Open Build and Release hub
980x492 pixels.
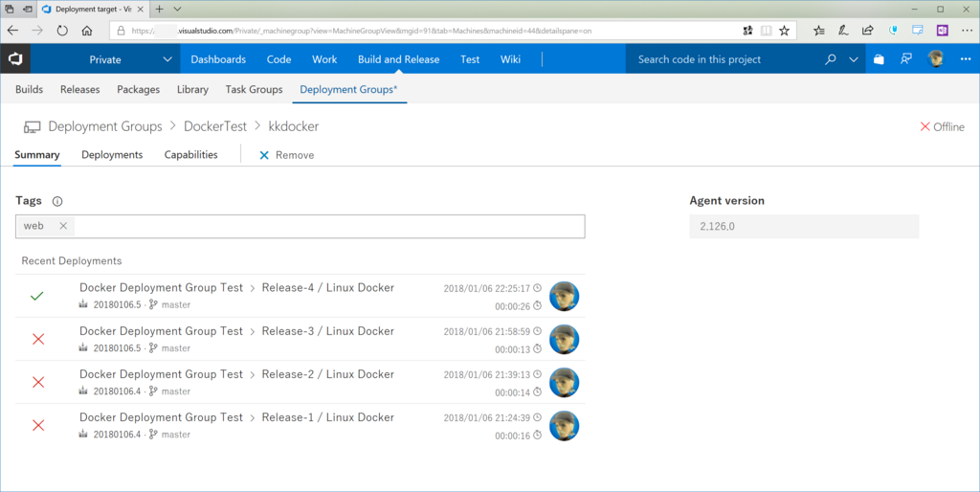pos(399,59)
